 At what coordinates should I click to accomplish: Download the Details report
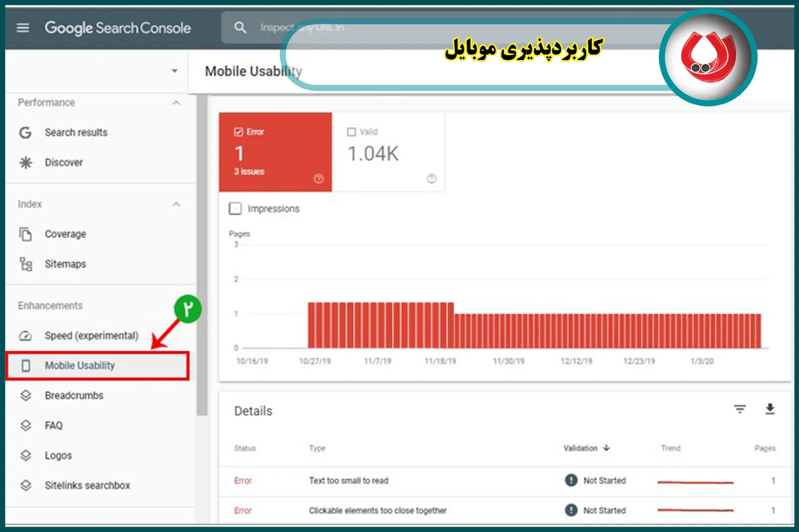[770, 409]
